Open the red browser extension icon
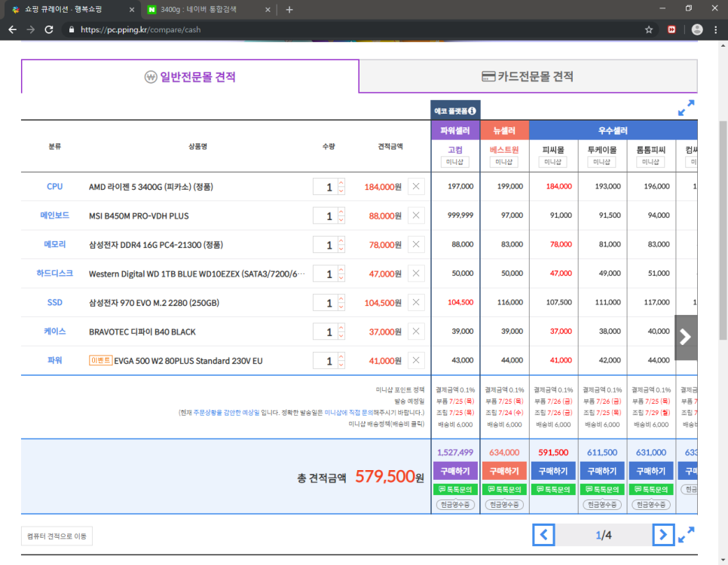Image resolution: width=728 pixels, height=565 pixels. [x=671, y=29]
